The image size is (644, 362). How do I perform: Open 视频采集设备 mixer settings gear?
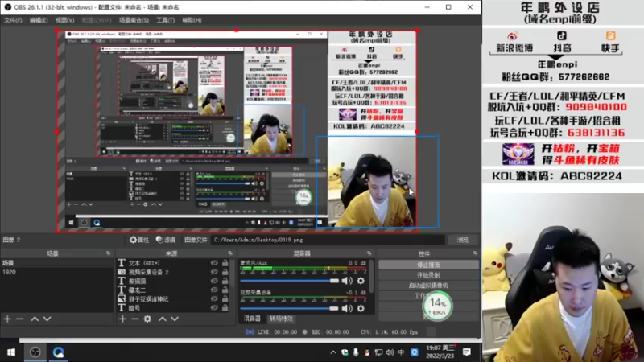[361, 308]
